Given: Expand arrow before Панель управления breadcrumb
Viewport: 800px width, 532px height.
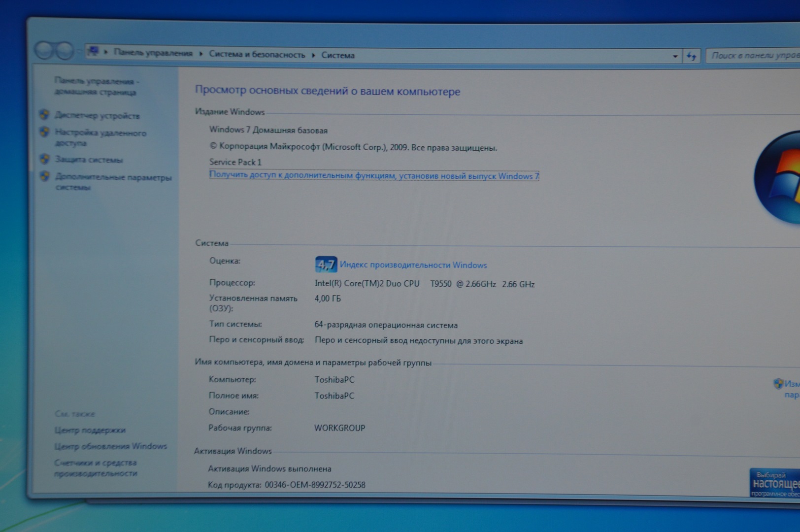Looking at the screenshot, I should point(106,52).
